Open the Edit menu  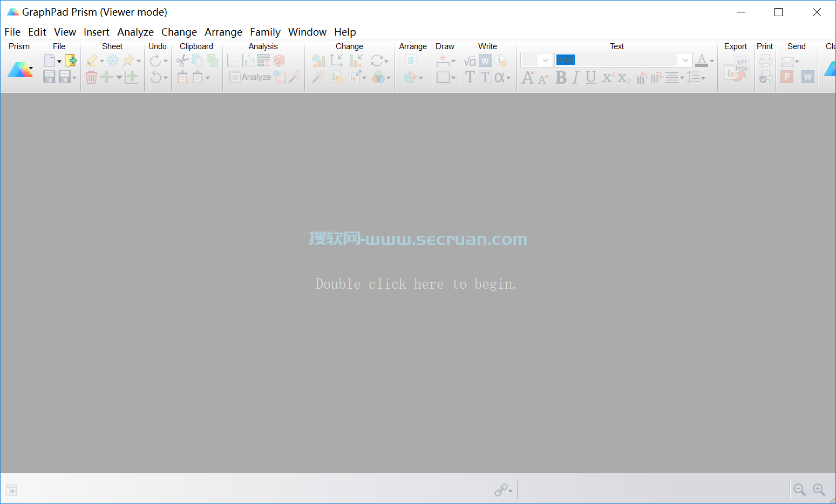pos(37,32)
